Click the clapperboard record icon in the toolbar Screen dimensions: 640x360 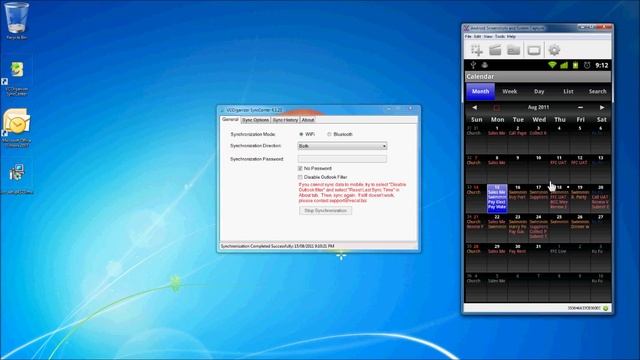tap(495, 50)
